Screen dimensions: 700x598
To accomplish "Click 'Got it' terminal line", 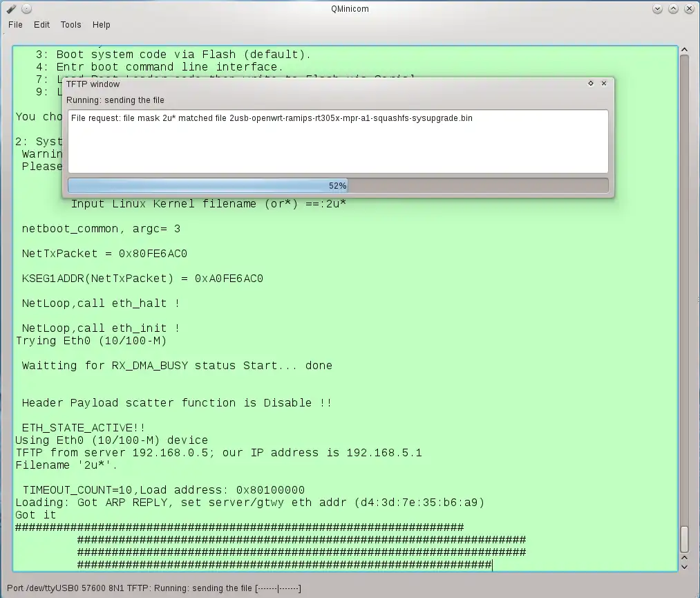I will click(36, 515).
